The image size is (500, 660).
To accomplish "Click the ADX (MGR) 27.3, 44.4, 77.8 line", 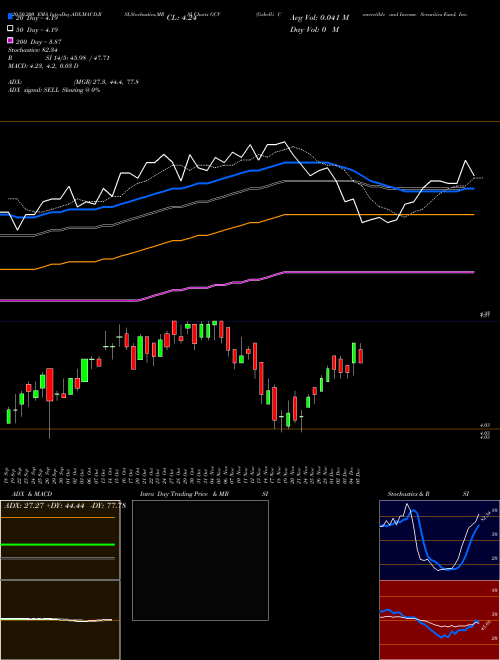I will pos(73,82).
